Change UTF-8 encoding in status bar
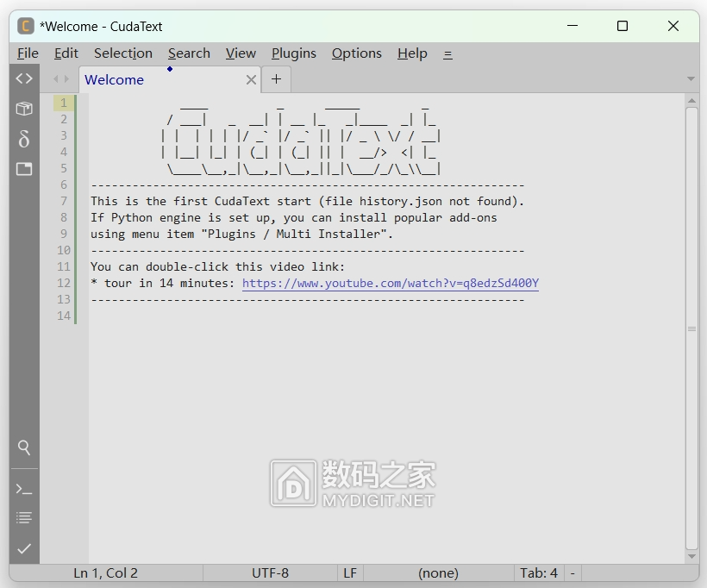This screenshot has height=588, width=707. [270, 572]
